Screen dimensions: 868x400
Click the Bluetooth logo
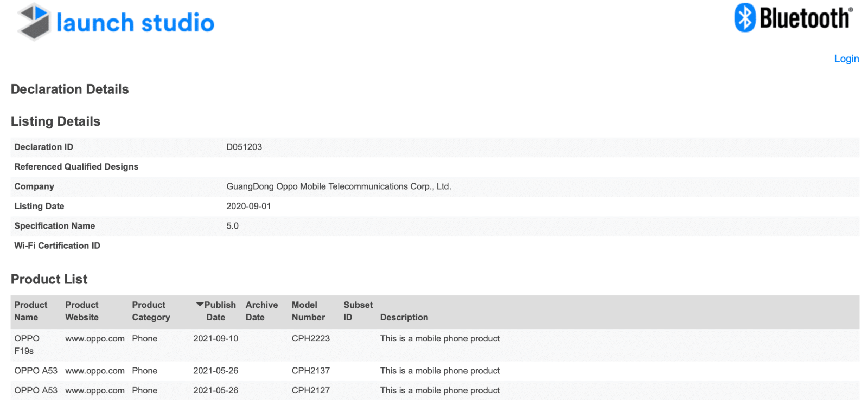(794, 18)
